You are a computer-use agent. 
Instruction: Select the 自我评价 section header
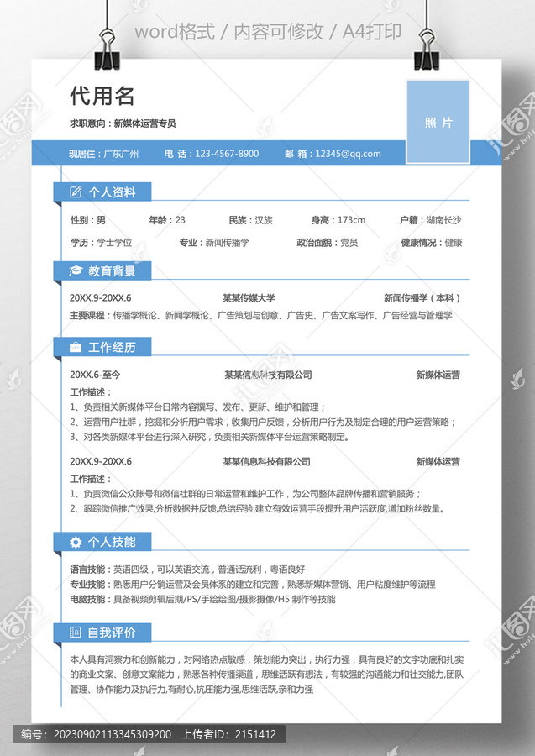click(102, 632)
